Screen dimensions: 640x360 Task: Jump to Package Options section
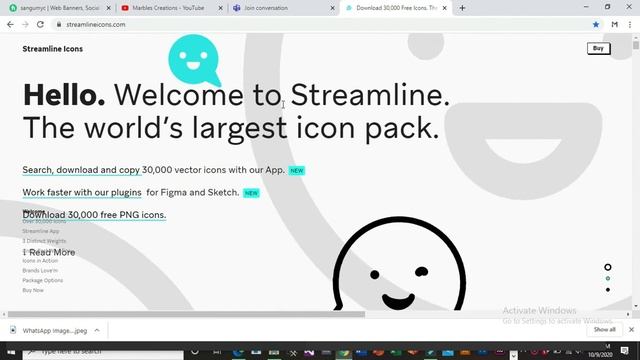point(42,280)
